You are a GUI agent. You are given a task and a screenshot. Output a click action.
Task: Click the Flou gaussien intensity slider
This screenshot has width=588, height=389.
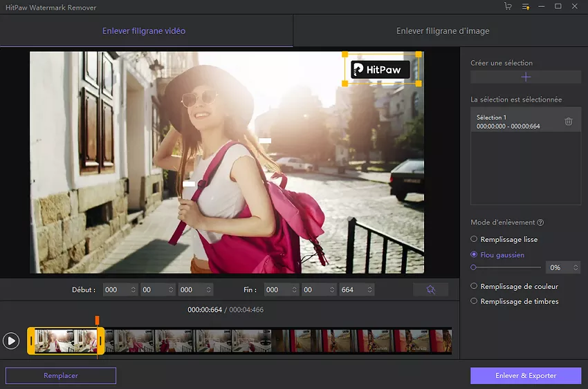(506, 267)
